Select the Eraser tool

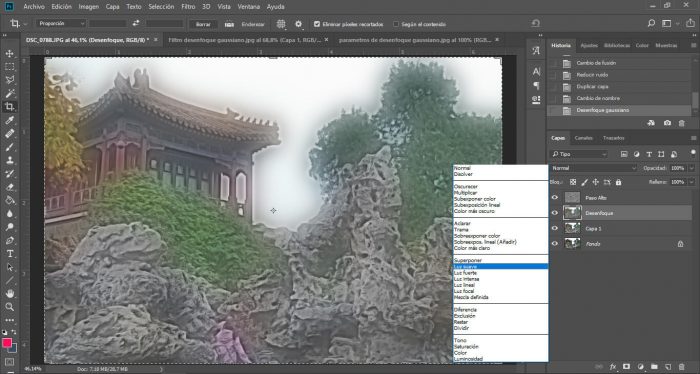tap(9, 187)
